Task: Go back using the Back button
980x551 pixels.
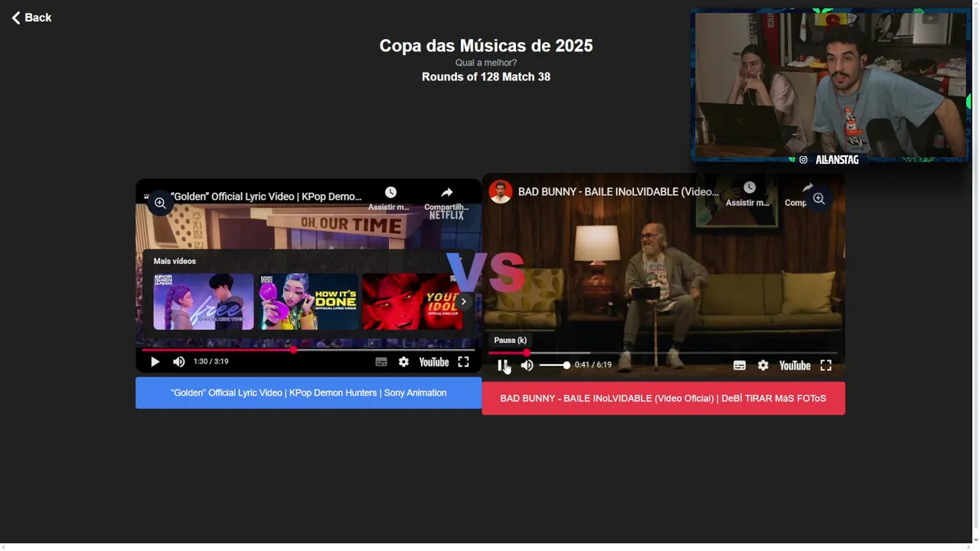Action: tap(31, 18)
